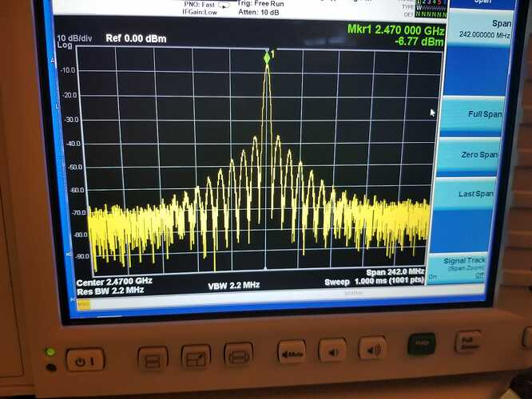This screenshot has width=532, height=399.
Task: Click the volume down speaker key
Action: pyautogui.click(x=332, y=350)
